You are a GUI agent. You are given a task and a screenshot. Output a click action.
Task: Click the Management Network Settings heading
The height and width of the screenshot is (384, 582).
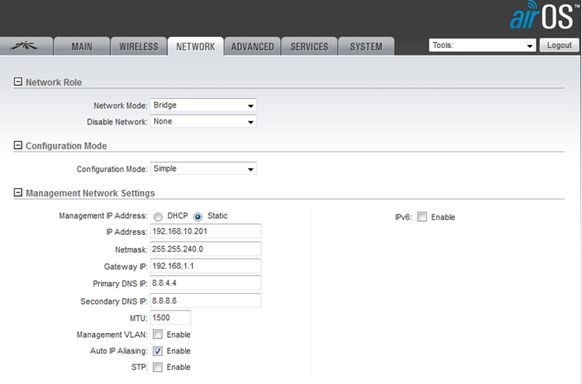click(x=90, y=193)
